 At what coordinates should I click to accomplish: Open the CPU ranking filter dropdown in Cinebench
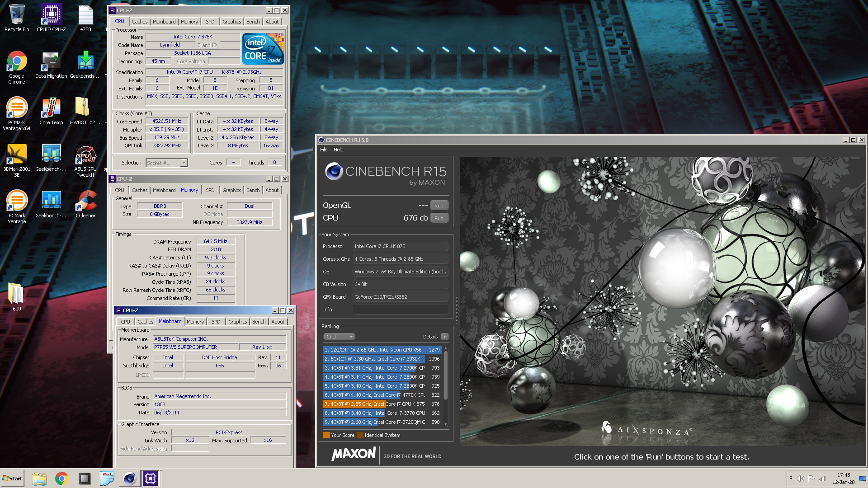click(x=339, y=337)
